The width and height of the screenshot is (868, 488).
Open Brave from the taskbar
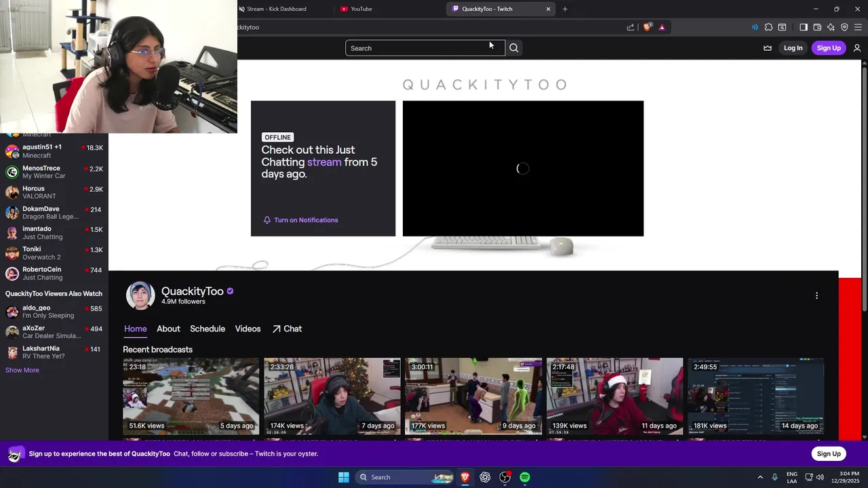(x=465, y=477)
